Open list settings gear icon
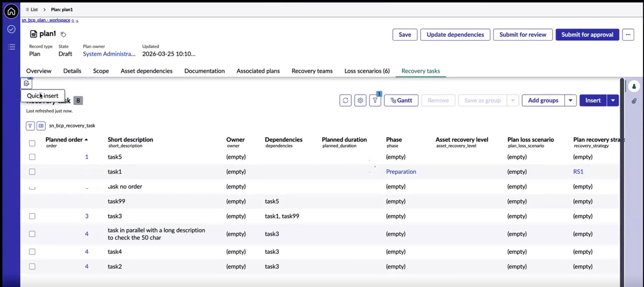This screenshot has height=287, width=644. tap(360, 100)
